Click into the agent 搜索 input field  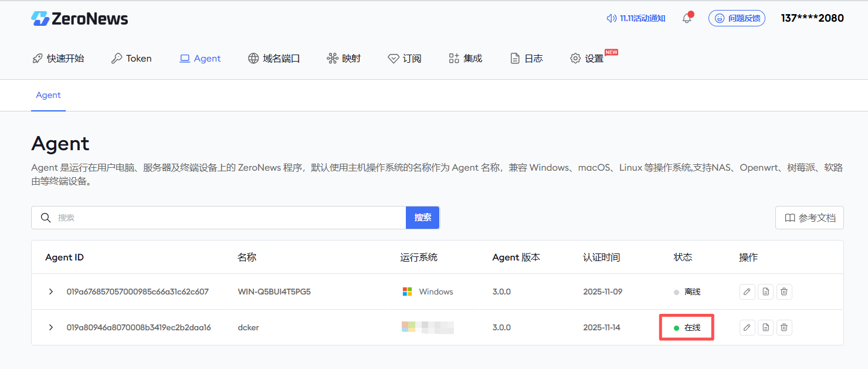(229, 218)
